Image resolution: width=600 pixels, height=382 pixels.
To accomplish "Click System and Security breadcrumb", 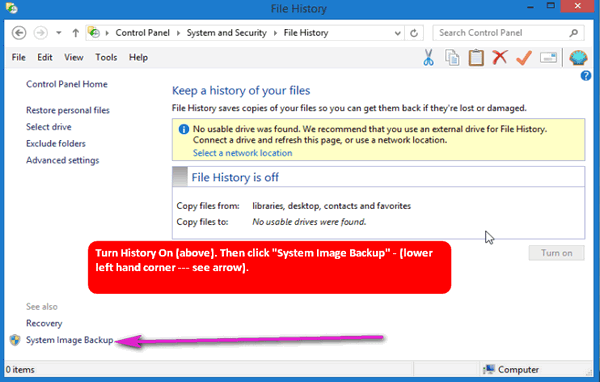I will click(227, 33).
